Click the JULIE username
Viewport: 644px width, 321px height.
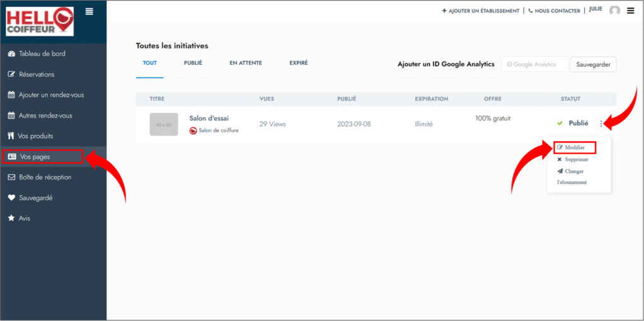596,9
